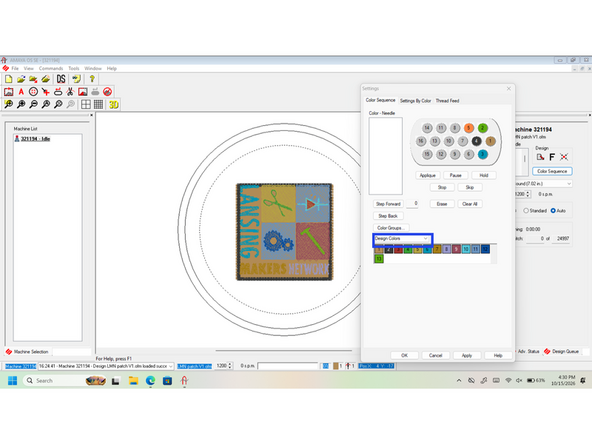This screenshot has height=444, width=592.
Task: Open Color Groups dialog
Action: point(391,228)
